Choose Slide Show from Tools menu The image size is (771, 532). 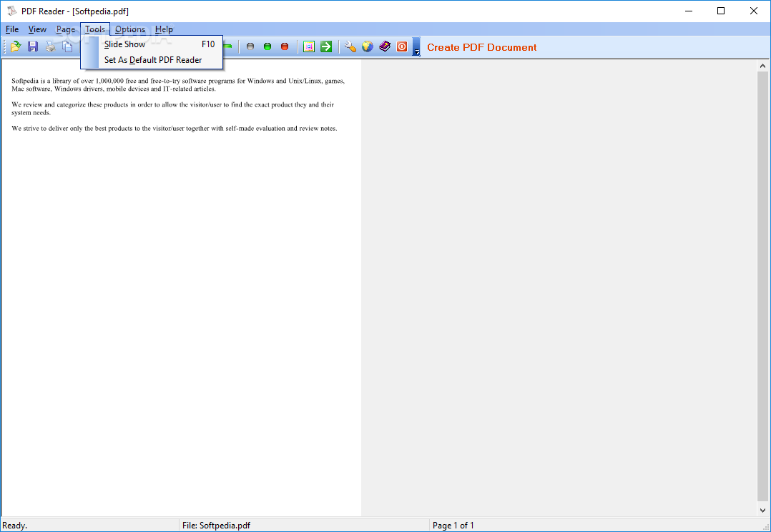[x=152, y=44]
